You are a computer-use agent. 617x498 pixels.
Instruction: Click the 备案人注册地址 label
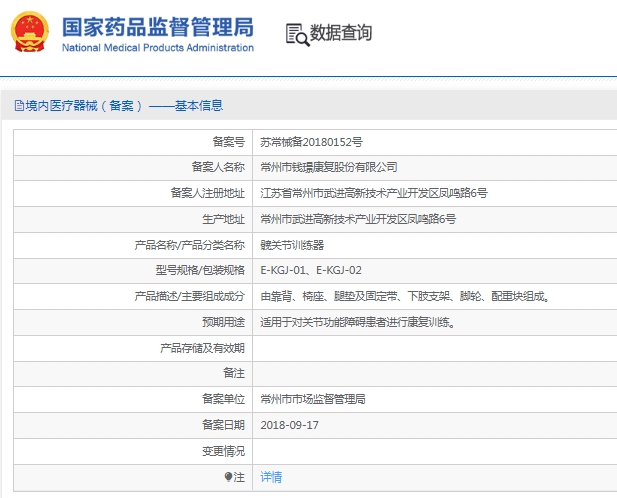pos(207,193)
